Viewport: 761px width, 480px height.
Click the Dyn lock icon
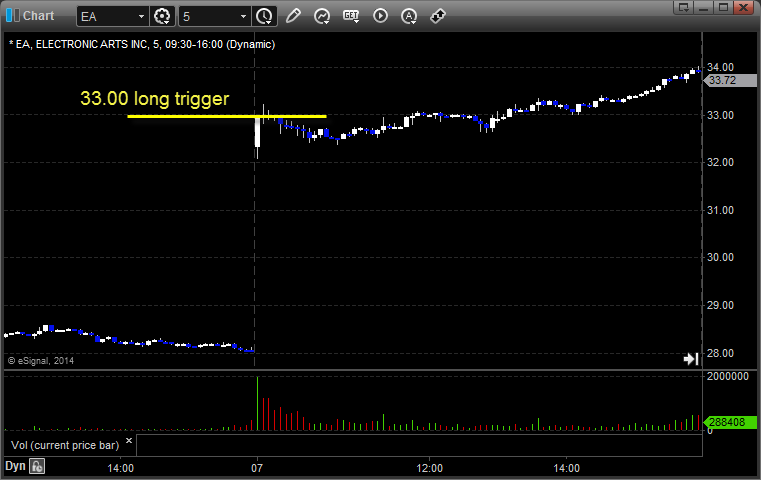tap(37, 466)
